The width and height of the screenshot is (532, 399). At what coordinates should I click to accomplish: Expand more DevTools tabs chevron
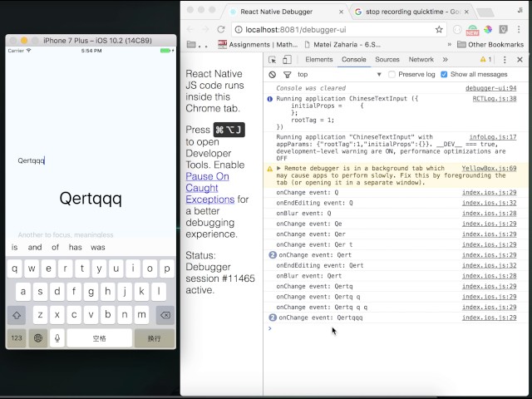[446, 60]
